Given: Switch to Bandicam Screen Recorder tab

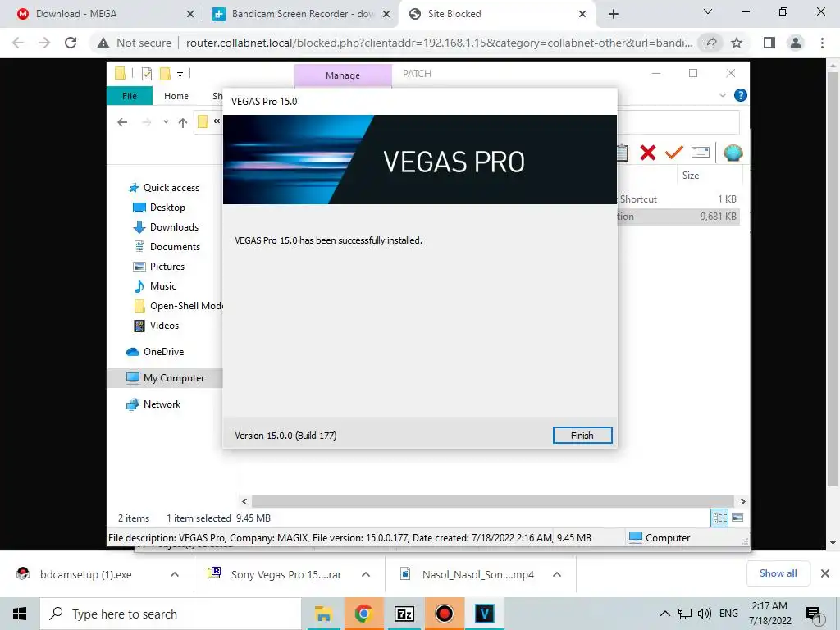Looking at the screenshot, I should point(303,14).
